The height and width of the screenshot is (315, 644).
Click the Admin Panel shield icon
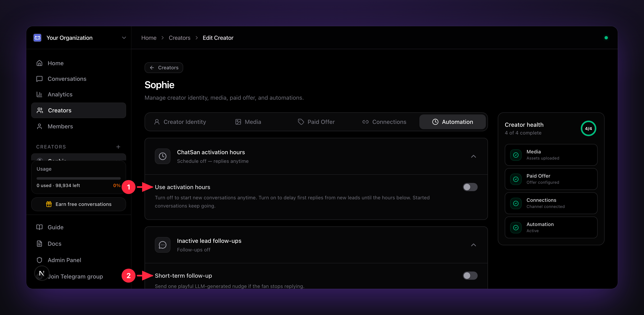click(x=39, y=260)
